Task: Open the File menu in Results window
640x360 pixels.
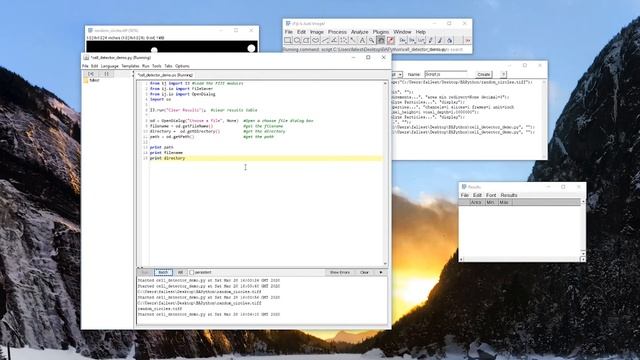Action: [x=464, y=195]
